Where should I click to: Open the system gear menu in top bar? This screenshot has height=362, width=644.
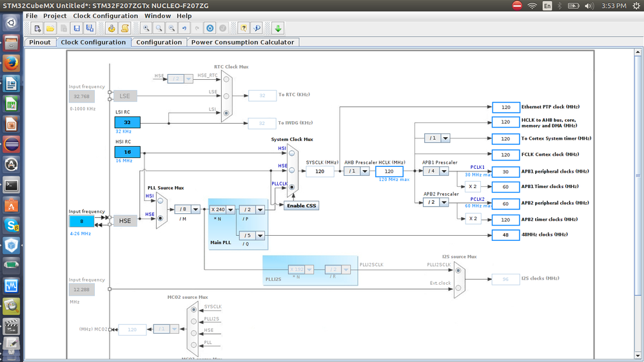[636, 6]
